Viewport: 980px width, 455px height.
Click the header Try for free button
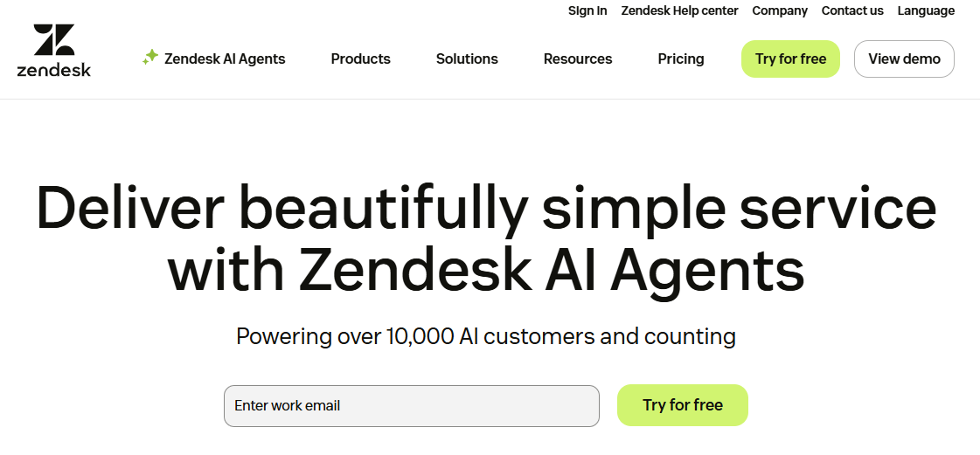tap(790, 59)
